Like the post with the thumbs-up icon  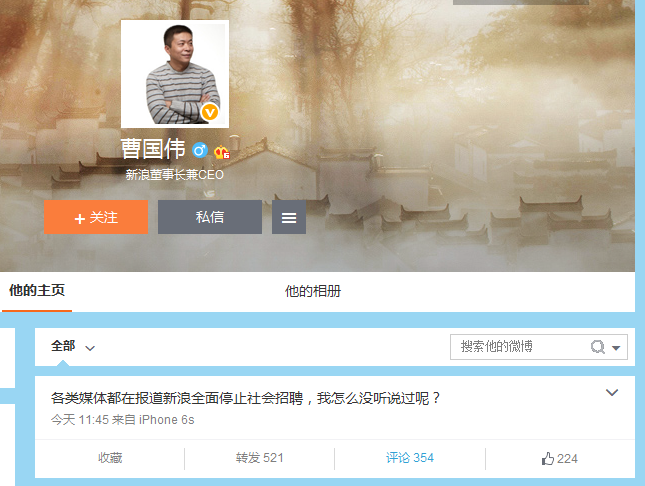point(559,458)
